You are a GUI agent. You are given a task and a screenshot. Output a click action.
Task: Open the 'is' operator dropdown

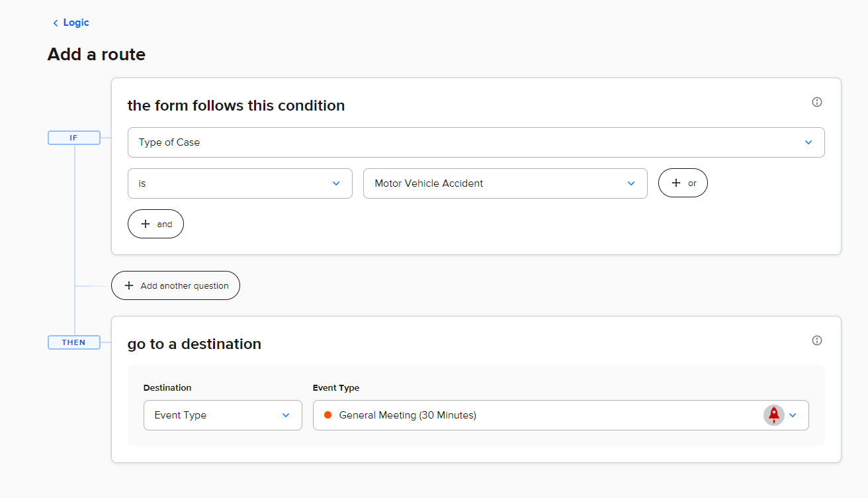click(239, 183)
